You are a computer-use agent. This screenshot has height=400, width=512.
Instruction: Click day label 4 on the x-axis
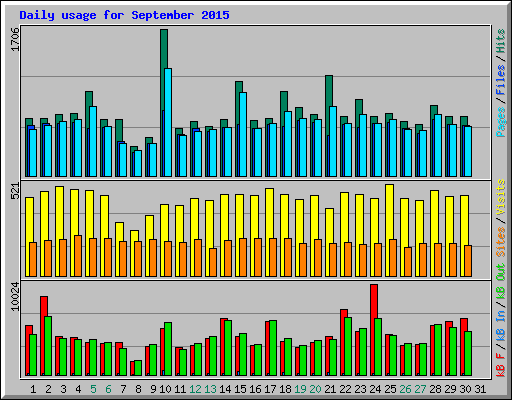tap(78, 389)
